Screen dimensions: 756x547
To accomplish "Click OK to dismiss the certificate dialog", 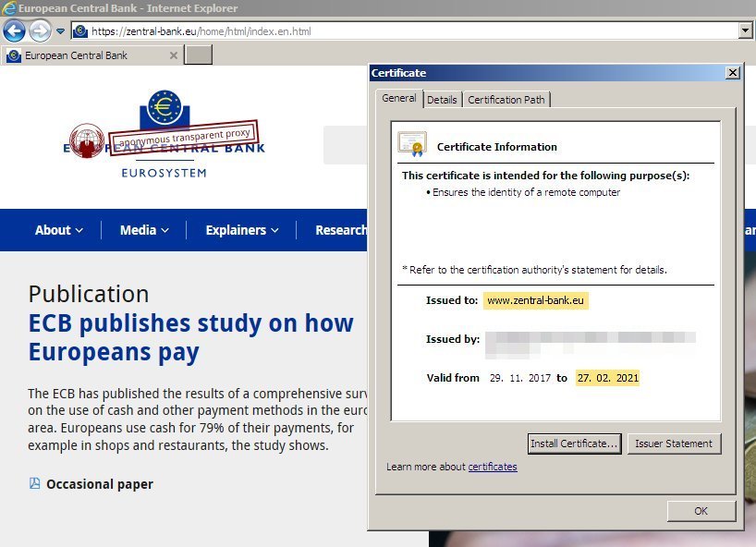I will pos(701,511).
